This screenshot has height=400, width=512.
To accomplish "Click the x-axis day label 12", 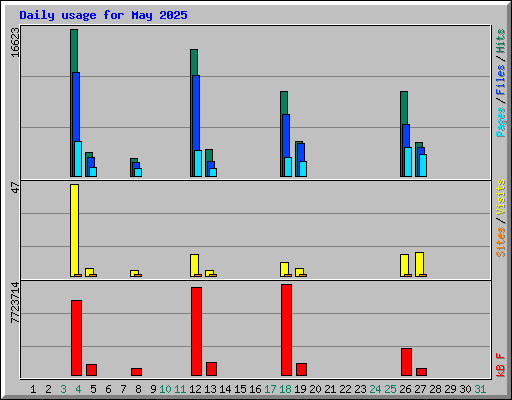I will pyautogui.click(x=195, y=389).
